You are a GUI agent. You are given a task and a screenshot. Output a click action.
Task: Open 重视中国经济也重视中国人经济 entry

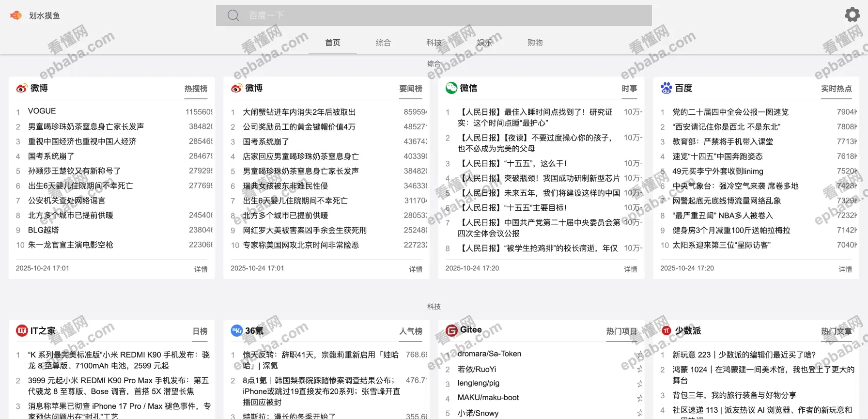tap(82, 141)
